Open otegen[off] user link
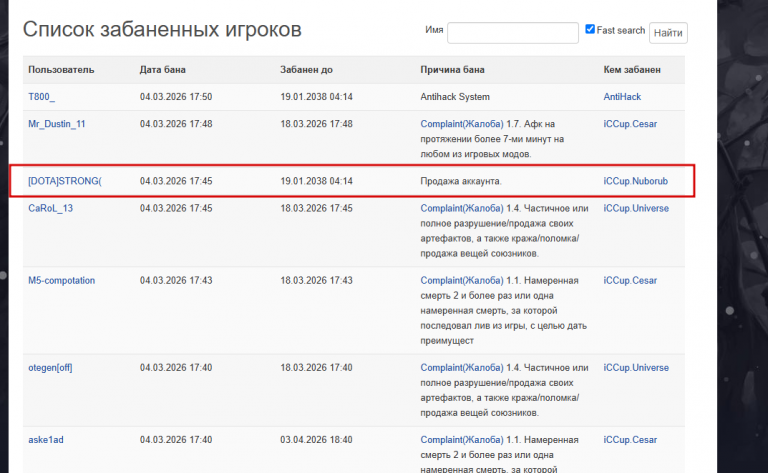This screenshot has width=768, height=473. click(x=50, y=368)
